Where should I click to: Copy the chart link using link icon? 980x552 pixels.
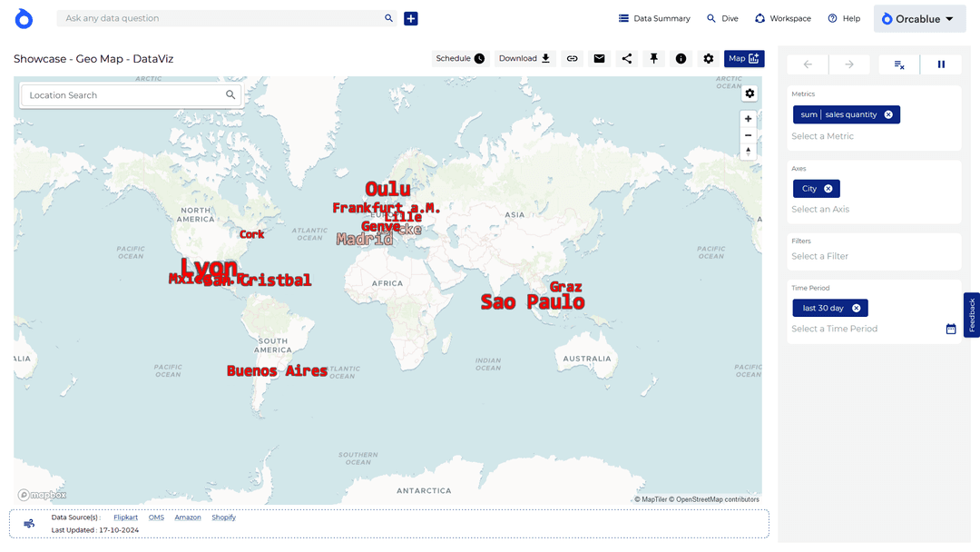572,59
